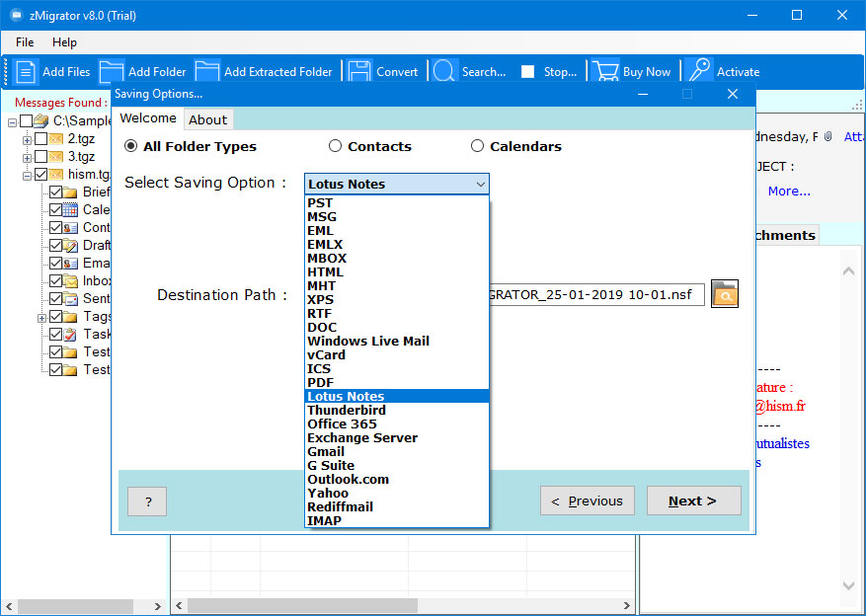
Task: Click the Buy Now cart icon
Action: (605, 72)
